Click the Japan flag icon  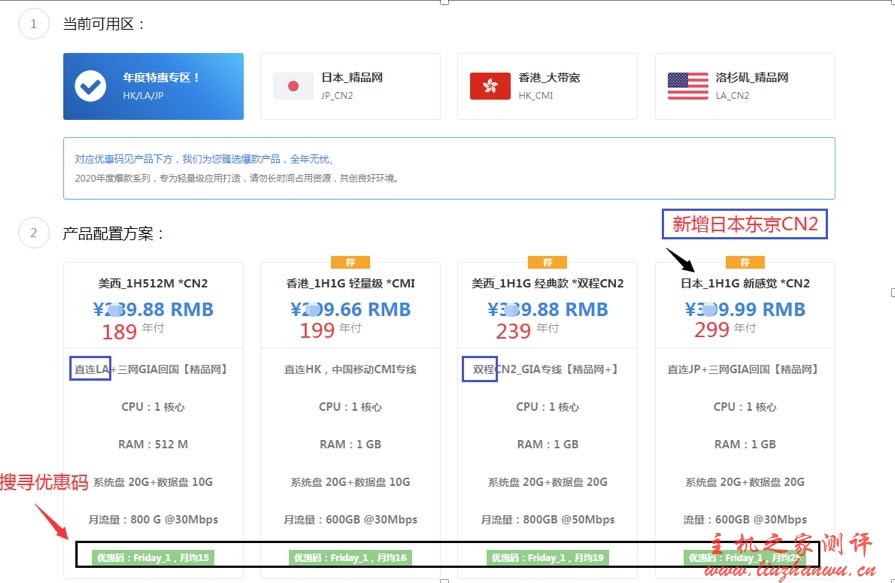click(293, 86)
